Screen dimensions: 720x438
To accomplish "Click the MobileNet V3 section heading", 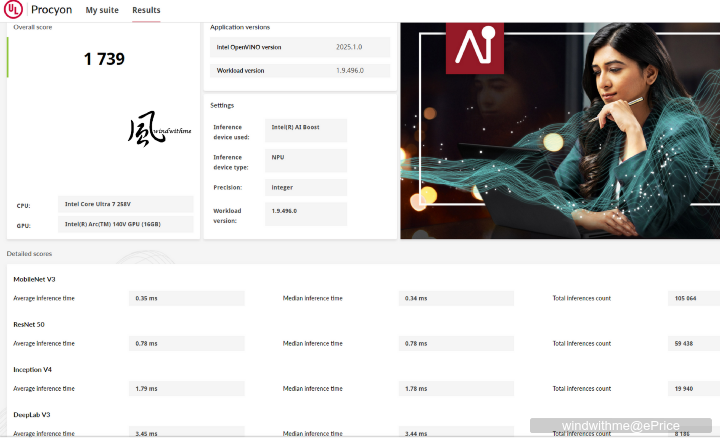I will (35, 279).
